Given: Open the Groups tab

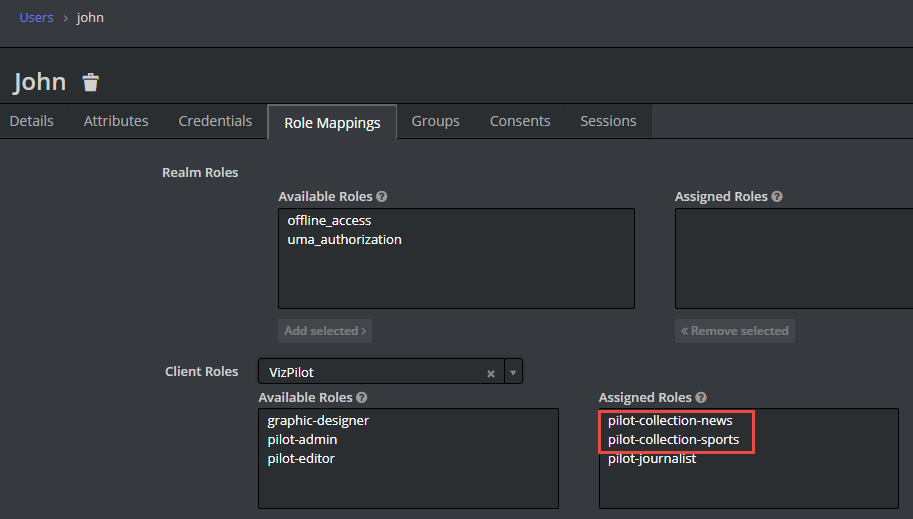Looking at the screenshot, I should point(435,121).
